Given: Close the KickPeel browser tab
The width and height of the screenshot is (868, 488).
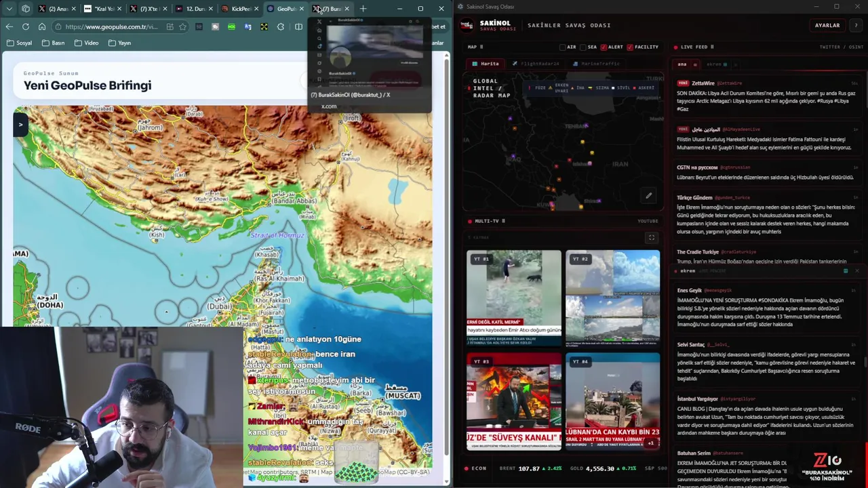Looking at the screenshot, I should [x=256, y=9].
